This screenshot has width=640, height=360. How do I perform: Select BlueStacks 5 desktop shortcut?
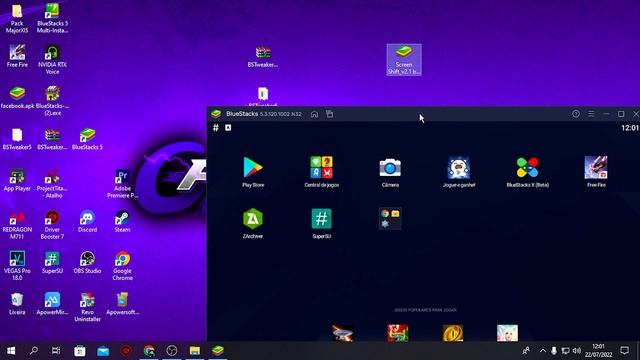pyautogui.click(x=87, y=139)
